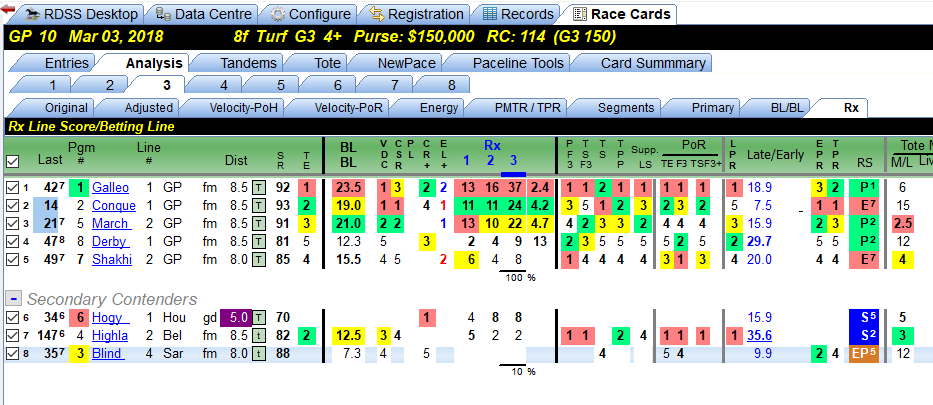Click the EP5 running style badge for Blind
The width and height of the screenshot is (933, 405).
pyautogui.click(x=865, y=354)
